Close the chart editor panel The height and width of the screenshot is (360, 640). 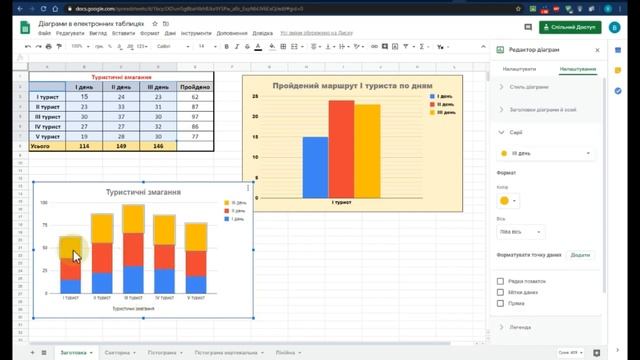pos(598,50)
